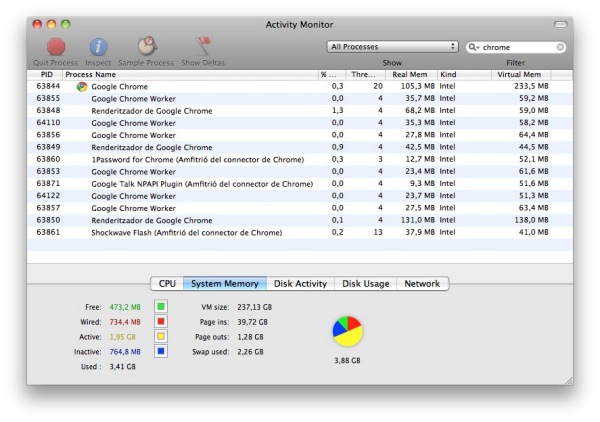600x422 pixels.
Task: Click the Page outs 1,28 GB value
Action: pos(250,337)
